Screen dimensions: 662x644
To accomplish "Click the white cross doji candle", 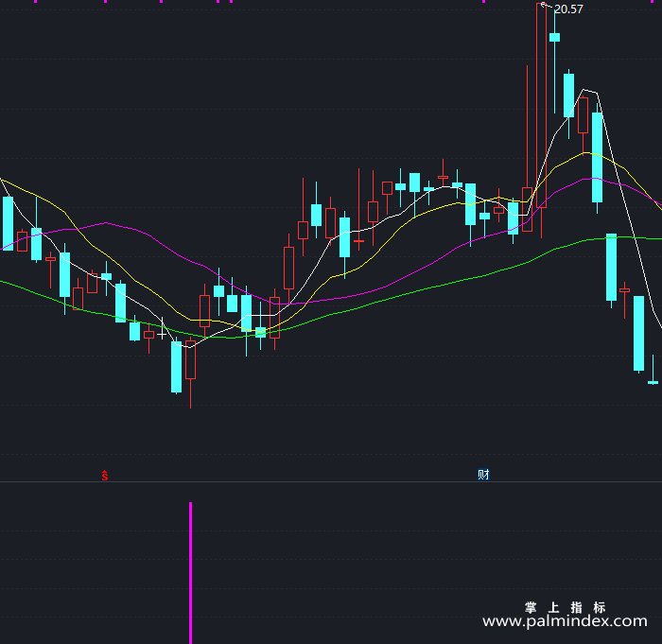I will pyautogui.click(x=162, y=328).
